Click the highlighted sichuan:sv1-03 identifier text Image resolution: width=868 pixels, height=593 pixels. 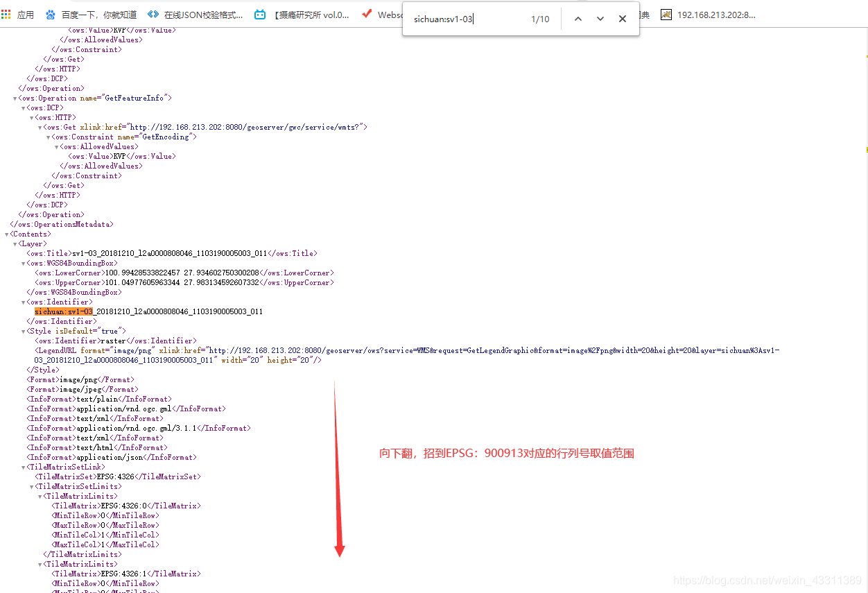point(64,312)
